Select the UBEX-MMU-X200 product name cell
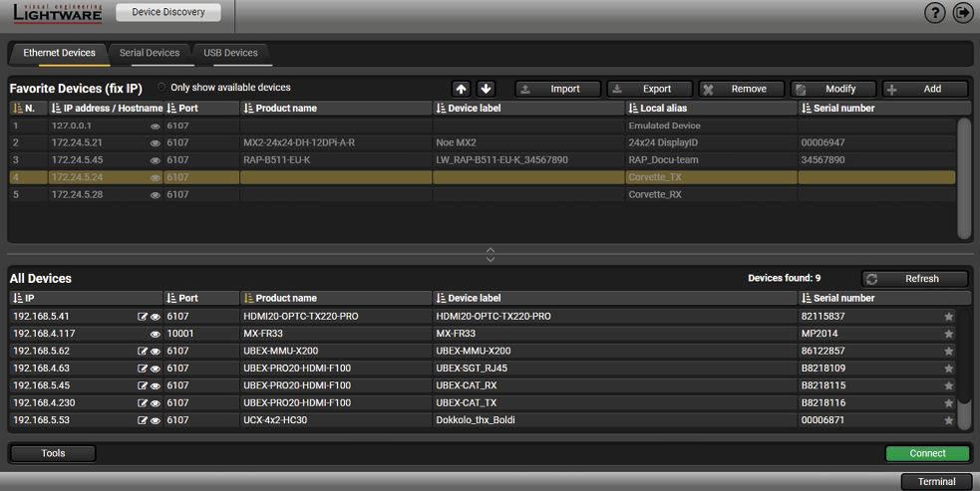 (x=336, y=352)
